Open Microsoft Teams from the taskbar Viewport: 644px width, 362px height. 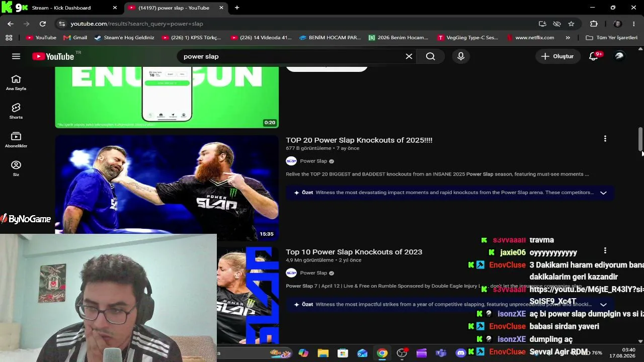[x=441, y=353]
